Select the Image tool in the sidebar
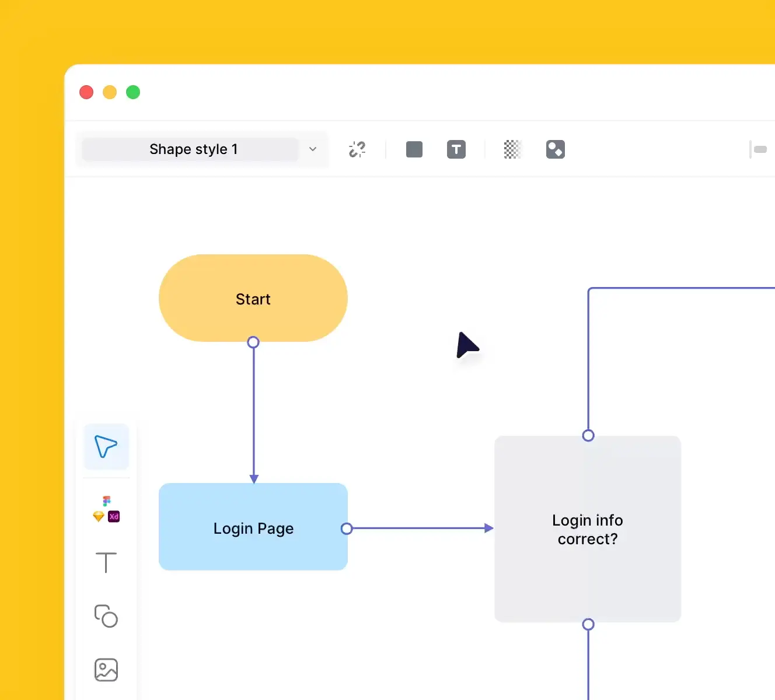775x700 pixels. click(x=106, y=670)
